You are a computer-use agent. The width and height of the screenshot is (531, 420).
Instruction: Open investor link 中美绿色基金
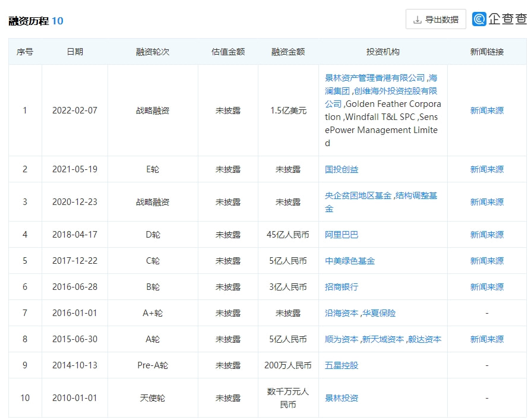pos(350,260)
